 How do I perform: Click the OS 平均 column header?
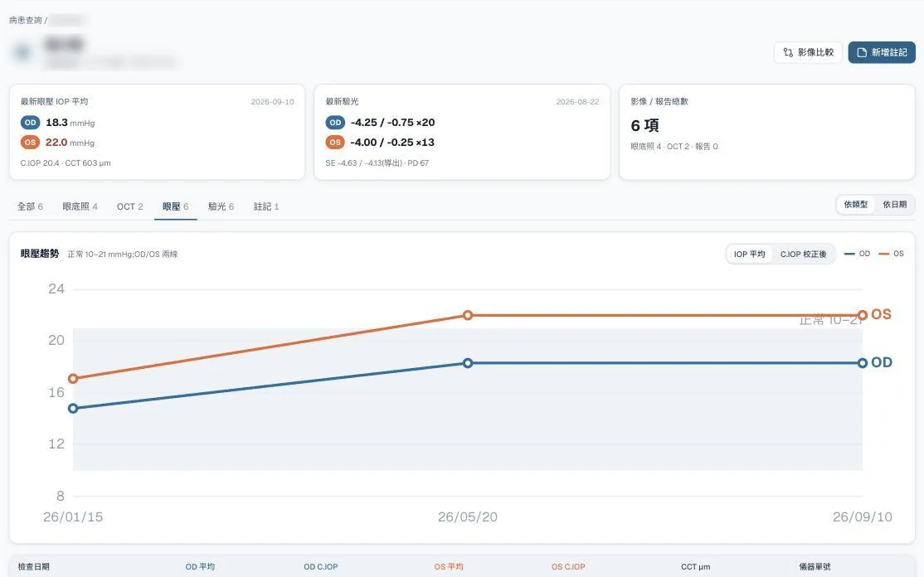click(449, 567)
